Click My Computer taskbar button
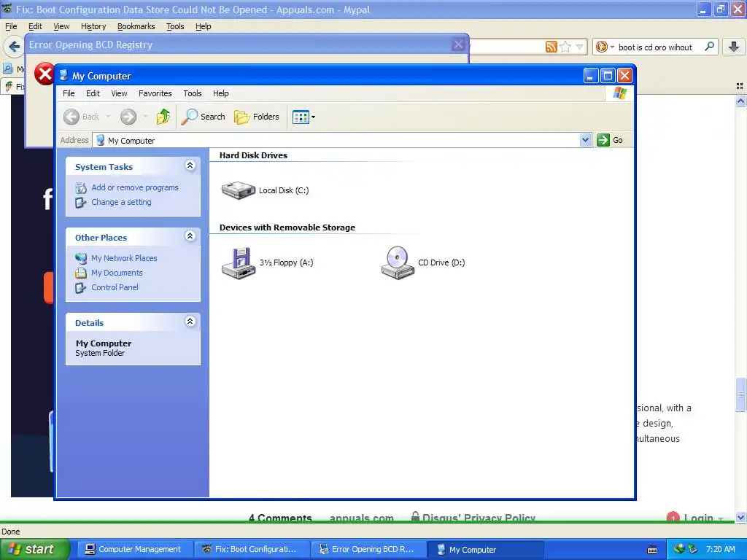Screen dimensions: 747x560 coord(486,549)
